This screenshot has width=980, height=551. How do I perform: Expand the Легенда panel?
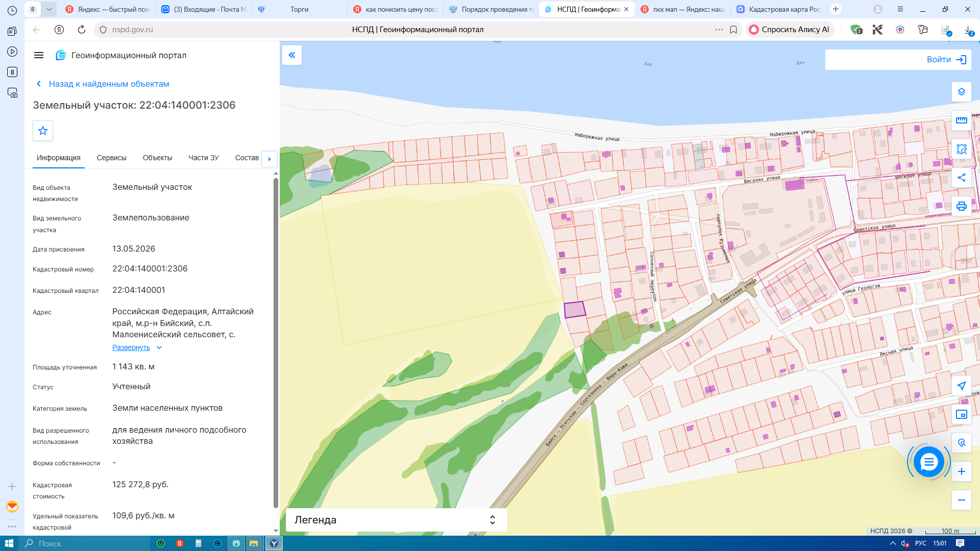coord(396,520)
